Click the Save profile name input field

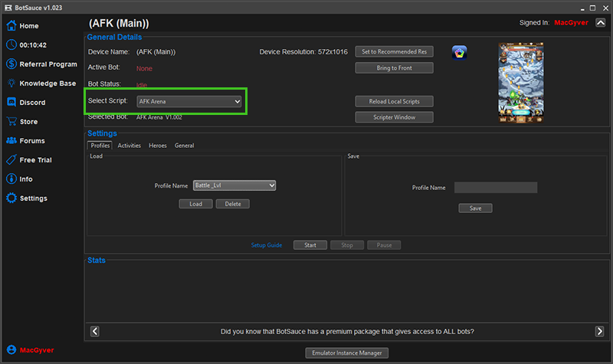coord(495,188)
